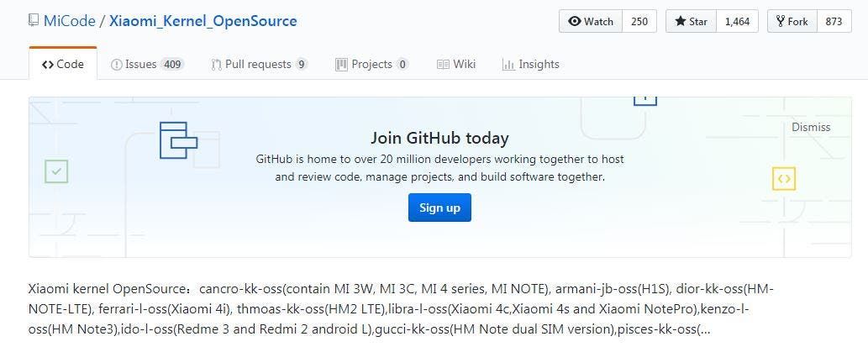Open the 1,464 stargazers count
The height and width of the screenshot is (347, 868).
coord(738,22)
